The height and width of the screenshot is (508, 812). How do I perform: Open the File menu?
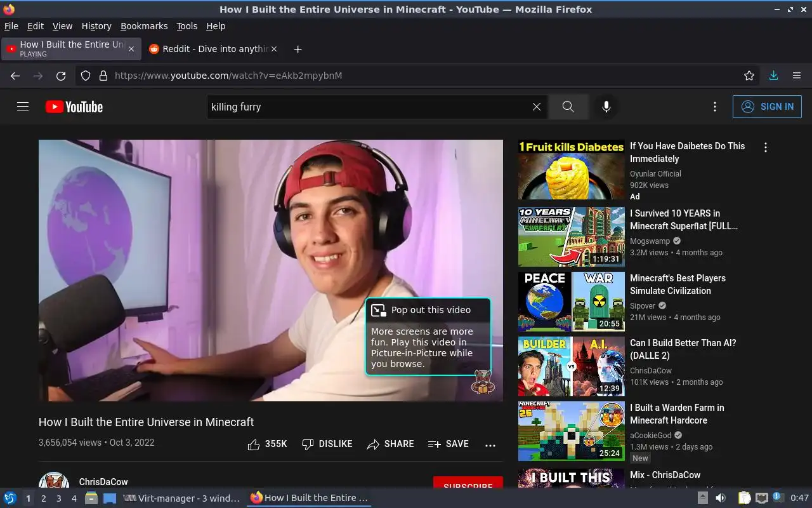[11, 26]
